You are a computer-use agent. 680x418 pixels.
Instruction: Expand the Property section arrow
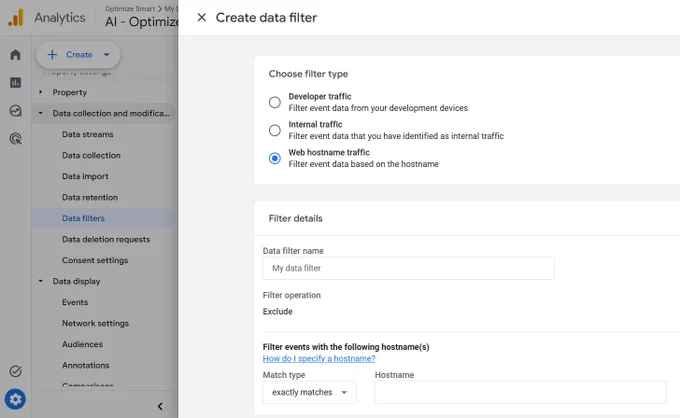40,92
